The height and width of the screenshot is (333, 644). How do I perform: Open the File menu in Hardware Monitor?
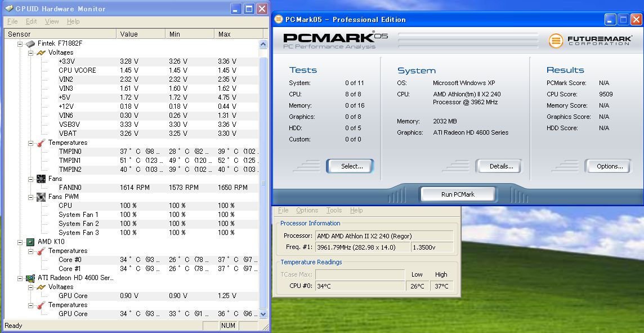point(12,21)
